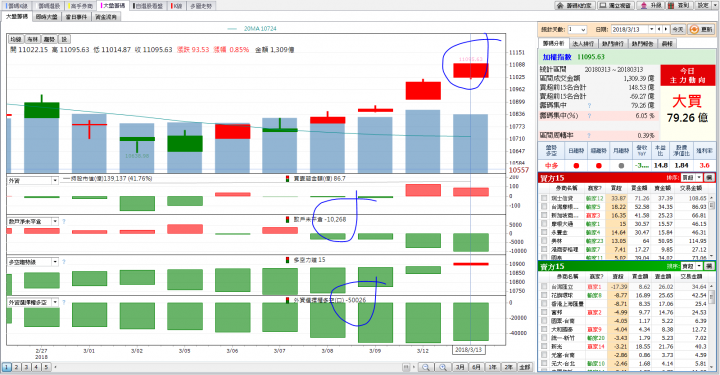Click the 升級 upgrade button

tap(651, 6)
